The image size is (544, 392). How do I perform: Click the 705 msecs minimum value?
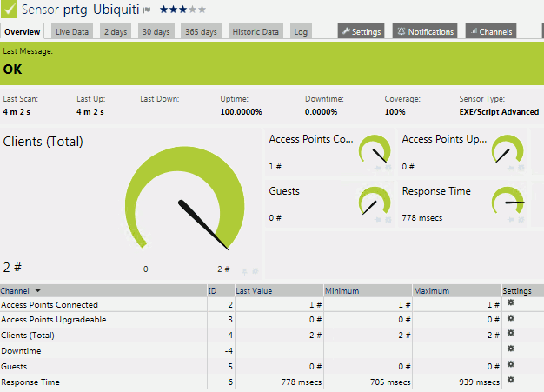click(x=390, y=382)
